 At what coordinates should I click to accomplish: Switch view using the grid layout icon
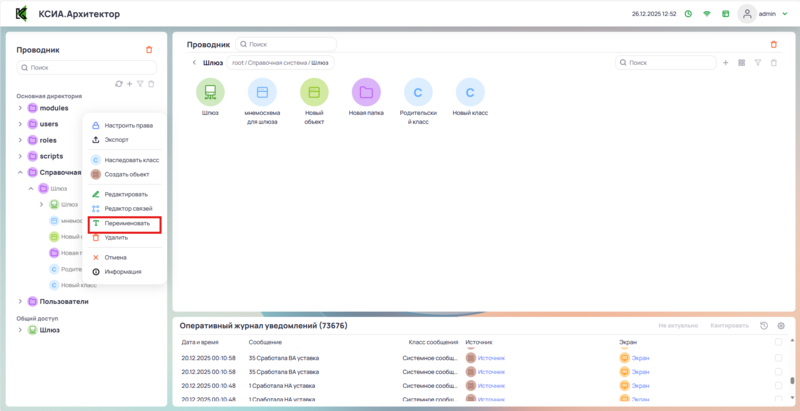point(741,63)
